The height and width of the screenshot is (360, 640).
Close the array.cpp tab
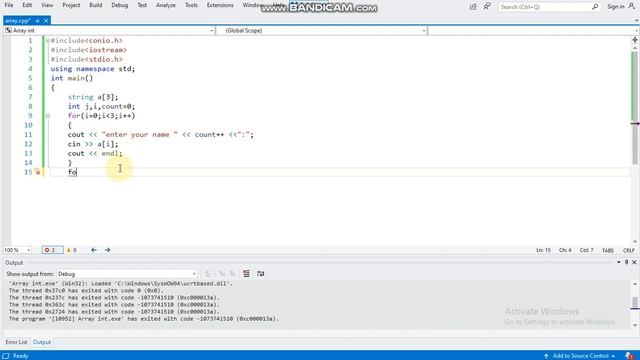click(46, 20)
